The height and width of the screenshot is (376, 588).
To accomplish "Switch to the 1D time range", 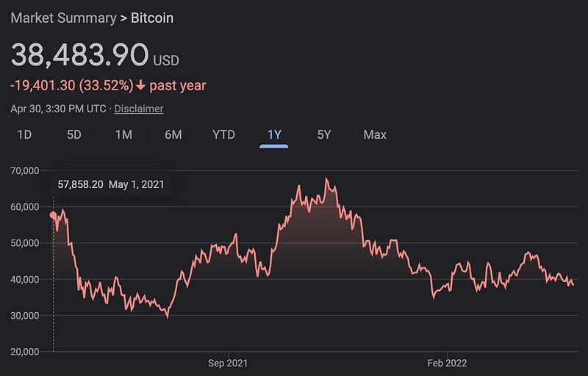I will [24, 134].
